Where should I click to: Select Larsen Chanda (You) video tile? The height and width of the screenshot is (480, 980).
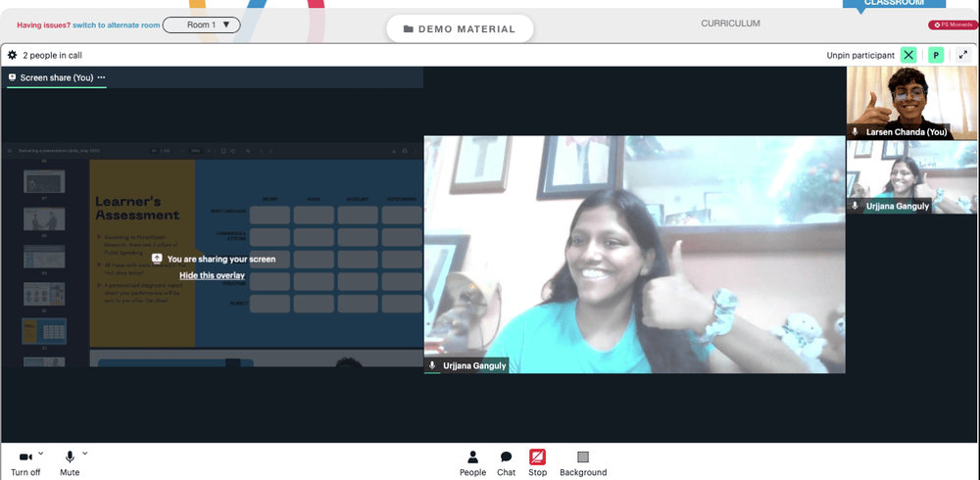911,103
